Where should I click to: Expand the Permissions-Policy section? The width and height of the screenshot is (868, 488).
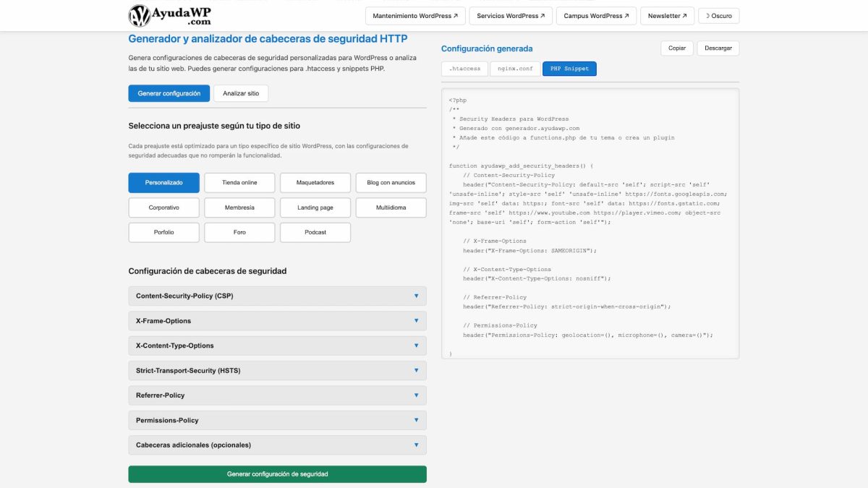click(x=277, y=420)
